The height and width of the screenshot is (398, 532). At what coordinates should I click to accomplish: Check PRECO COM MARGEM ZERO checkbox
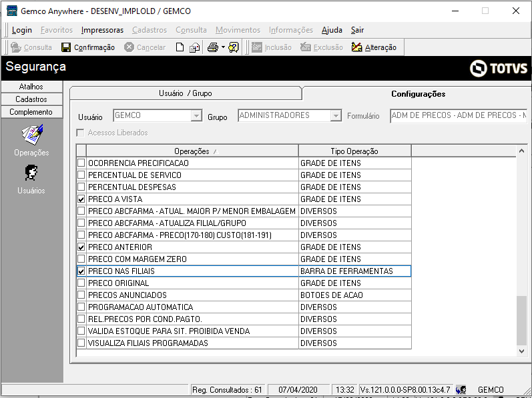click(x=81, y=259)
